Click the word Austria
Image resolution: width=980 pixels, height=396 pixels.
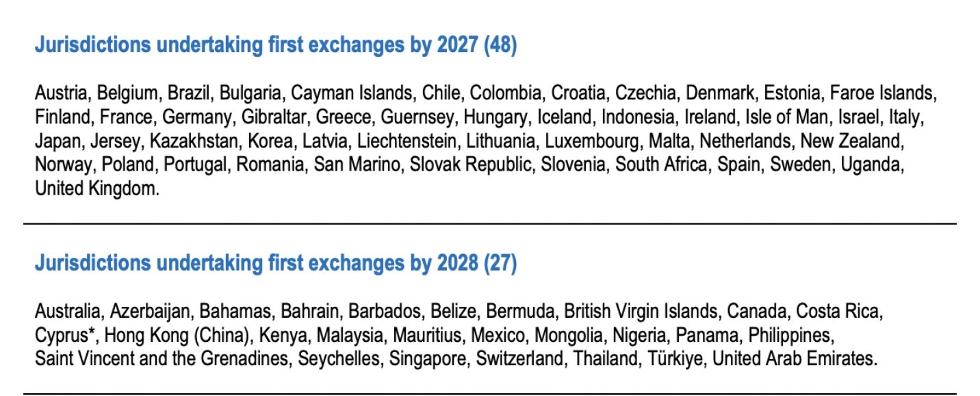62,92
